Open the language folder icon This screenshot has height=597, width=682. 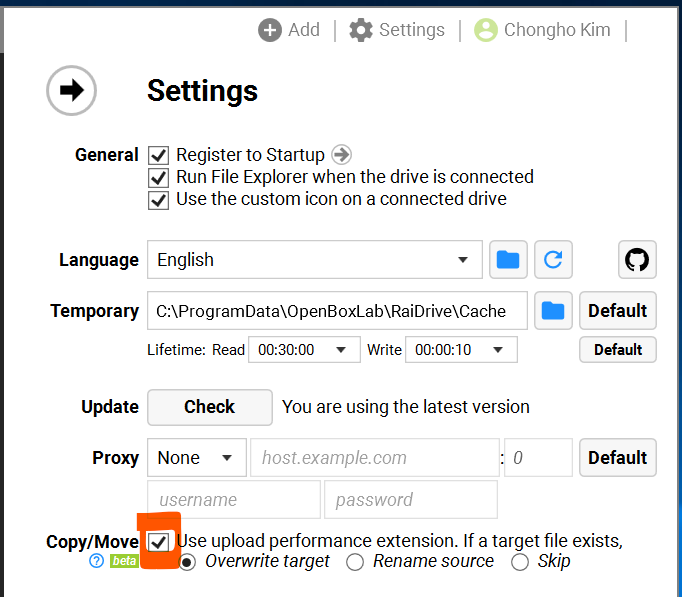coord(508,260)
